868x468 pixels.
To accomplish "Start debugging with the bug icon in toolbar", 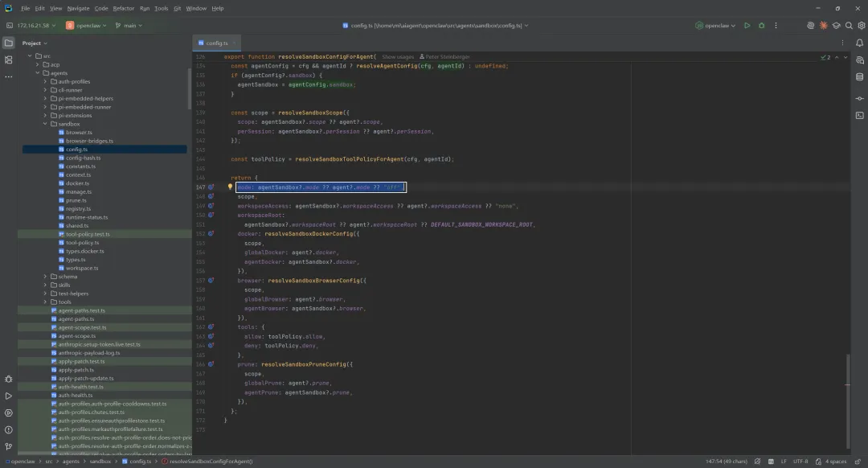I will (x=762, y=26).
